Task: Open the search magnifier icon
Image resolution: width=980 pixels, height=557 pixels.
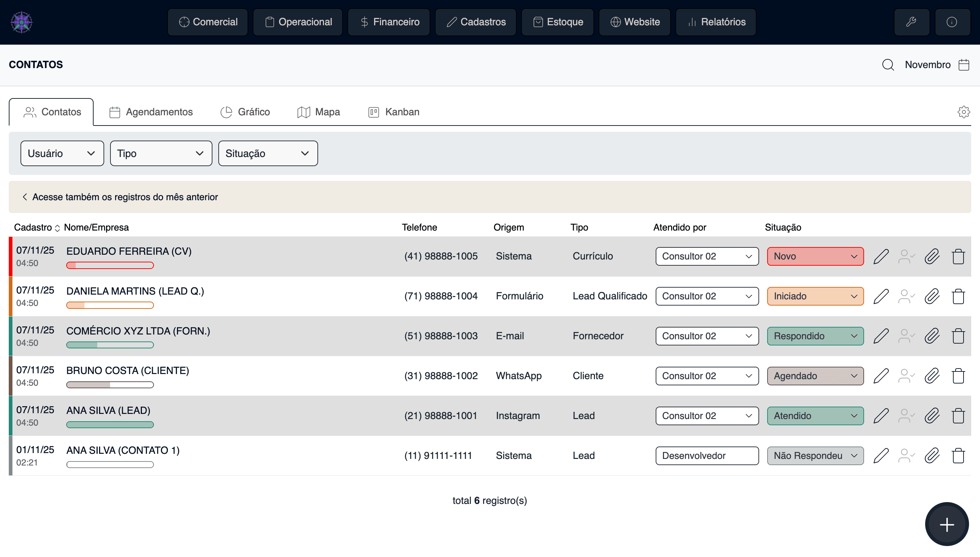Action: pos(888,65)
